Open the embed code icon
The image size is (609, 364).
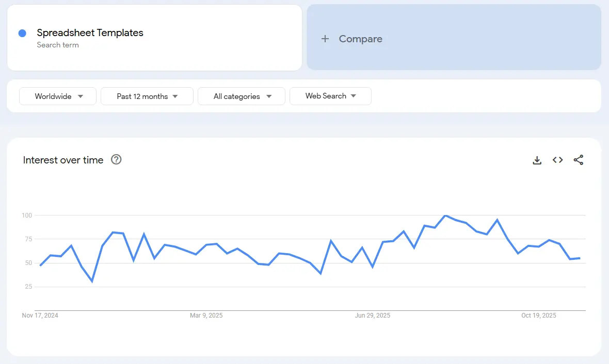coord(557,160)
